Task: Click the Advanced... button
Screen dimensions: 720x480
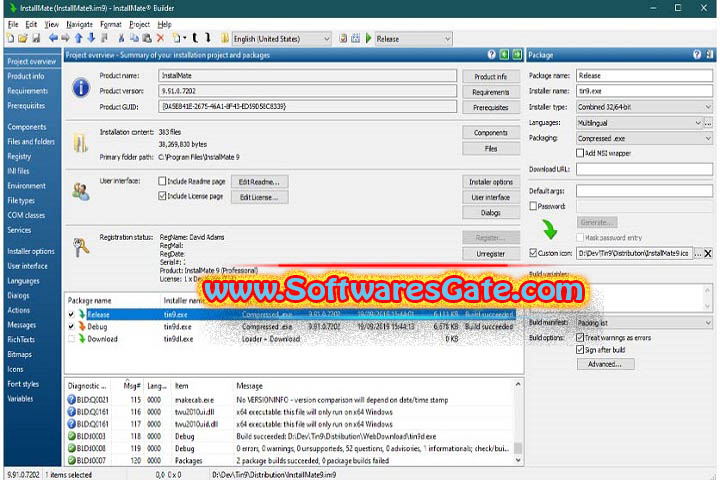Action: pos(605,364)
